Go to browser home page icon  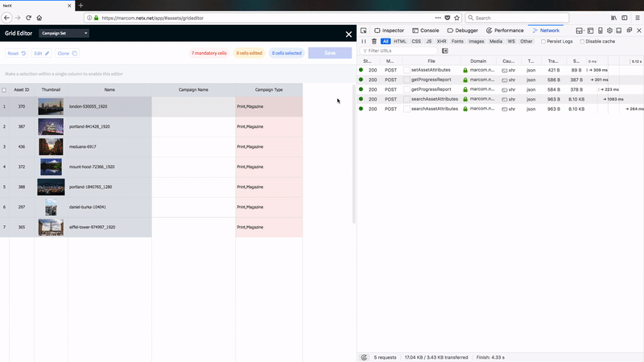[x=39, y=17]
